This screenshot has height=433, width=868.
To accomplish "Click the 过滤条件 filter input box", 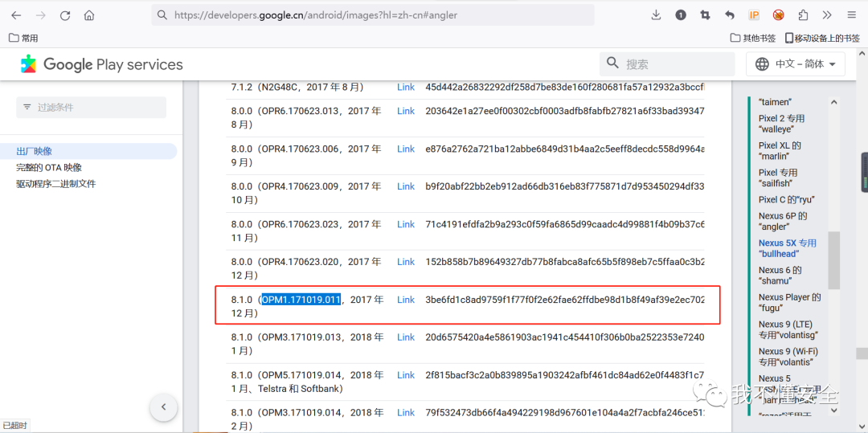I will pos(91,107).
